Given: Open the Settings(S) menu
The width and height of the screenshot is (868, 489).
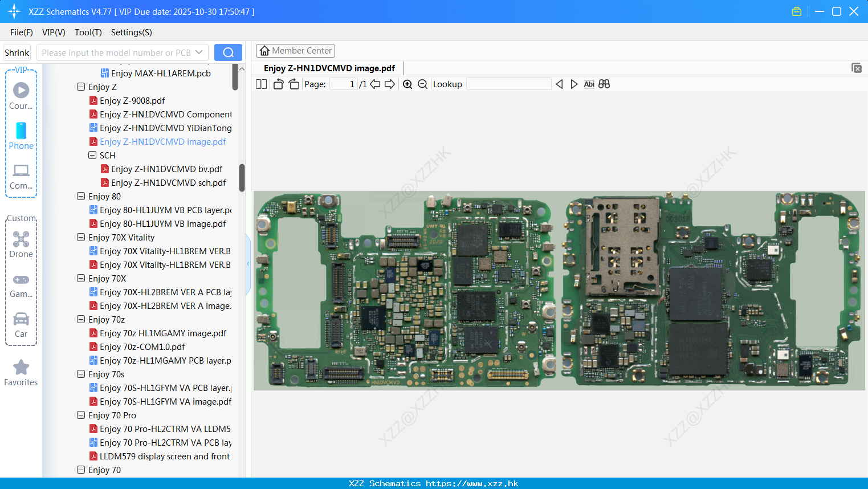Looking at the screenshot, I should (x=132, y=32).
